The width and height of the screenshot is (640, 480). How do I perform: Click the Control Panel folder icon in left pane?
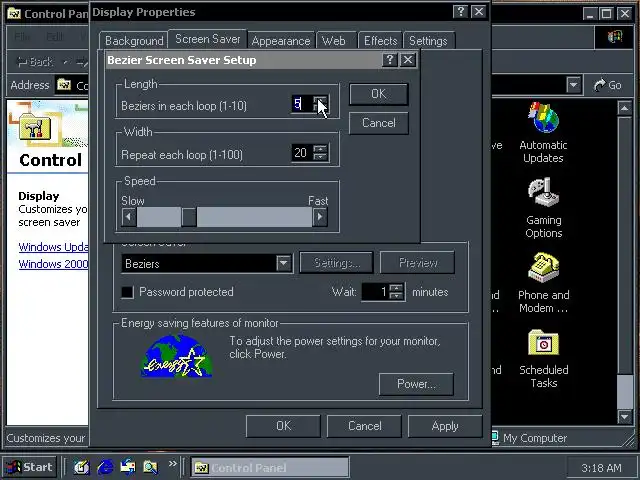[x=35, y=126]
